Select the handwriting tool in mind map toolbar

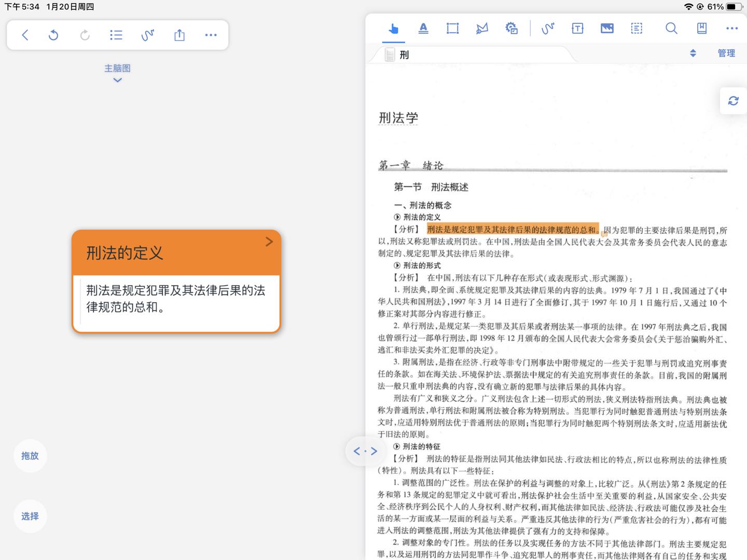coord(148,35)
